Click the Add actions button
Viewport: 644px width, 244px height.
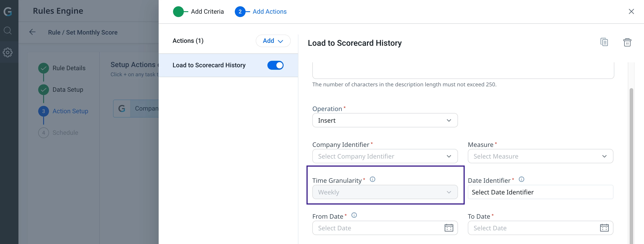pyautogui.click(x=273, y=41)
